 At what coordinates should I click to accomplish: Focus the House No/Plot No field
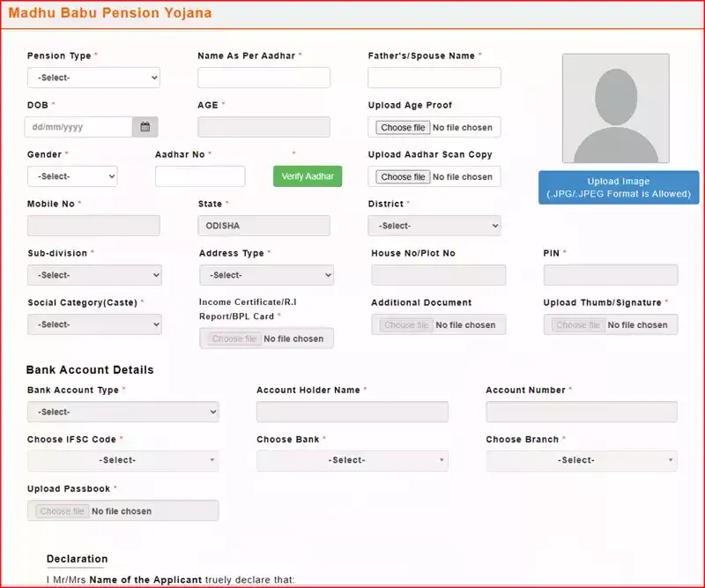coord(438,275)
